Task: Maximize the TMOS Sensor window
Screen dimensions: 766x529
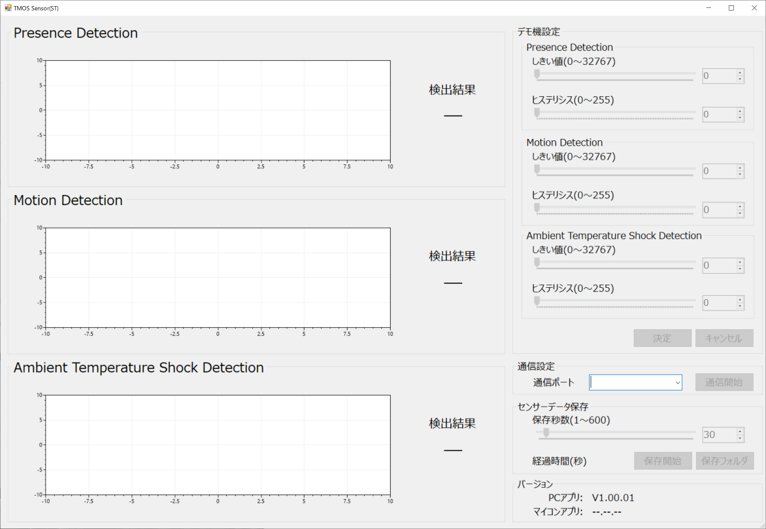Action: (731, 8)
